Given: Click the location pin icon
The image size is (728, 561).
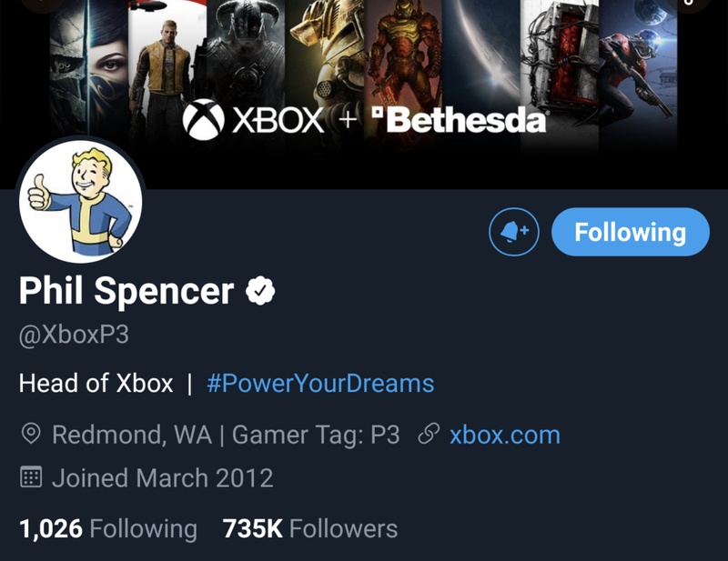Looking at the screenshot, I should [x=30, y=435].
